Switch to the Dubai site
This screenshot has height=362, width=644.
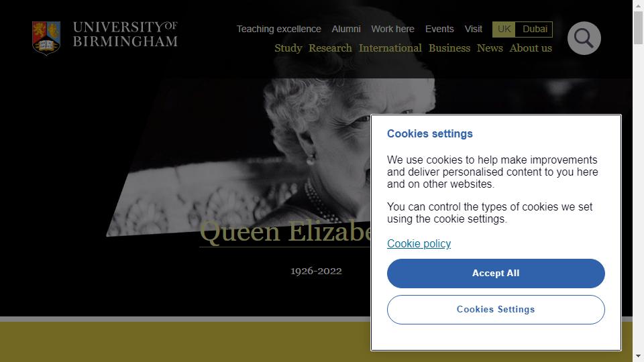(535, 29)
